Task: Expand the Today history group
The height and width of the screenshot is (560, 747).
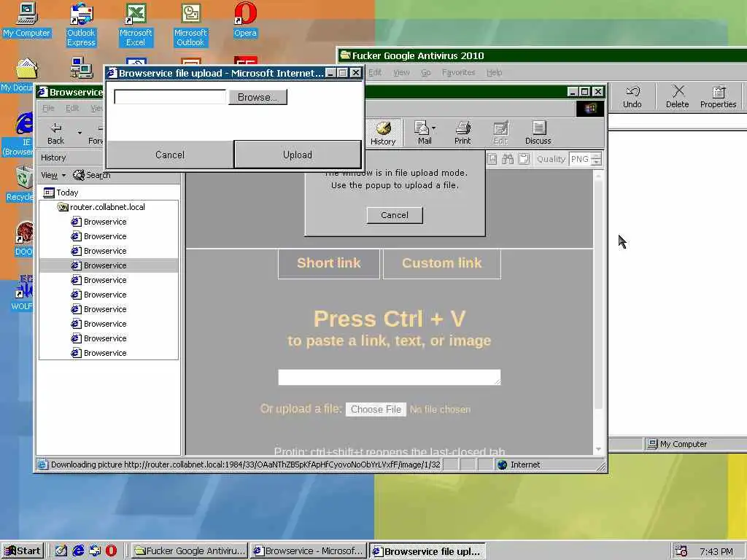Action: point(61,192)
